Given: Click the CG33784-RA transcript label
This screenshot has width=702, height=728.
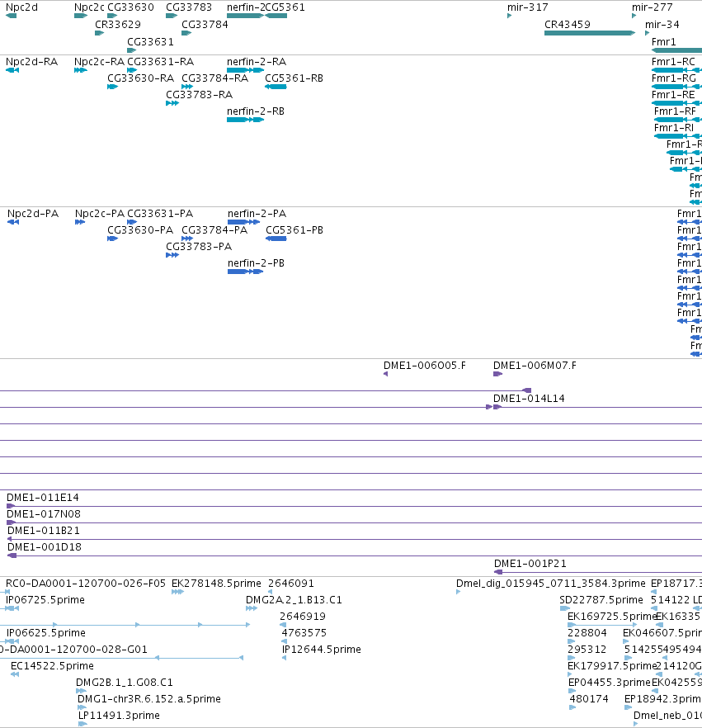Looking at the screenshot, I should (214, 78).
